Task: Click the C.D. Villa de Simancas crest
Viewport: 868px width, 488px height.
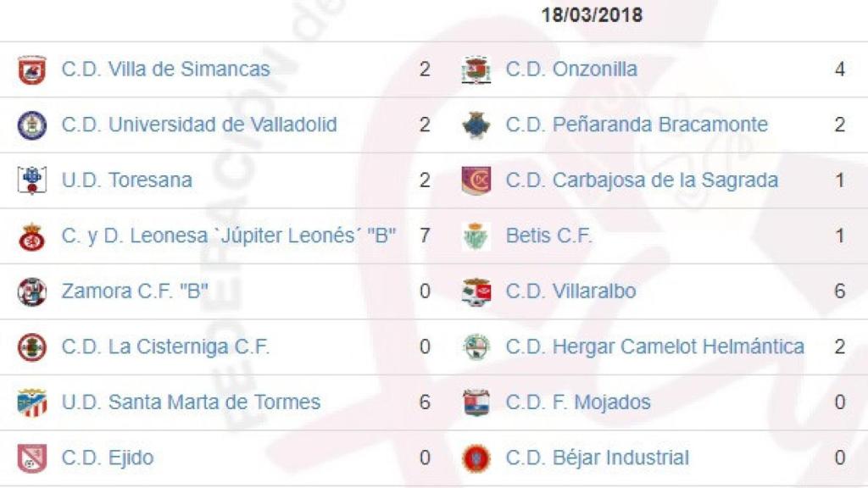Action: 31,69
